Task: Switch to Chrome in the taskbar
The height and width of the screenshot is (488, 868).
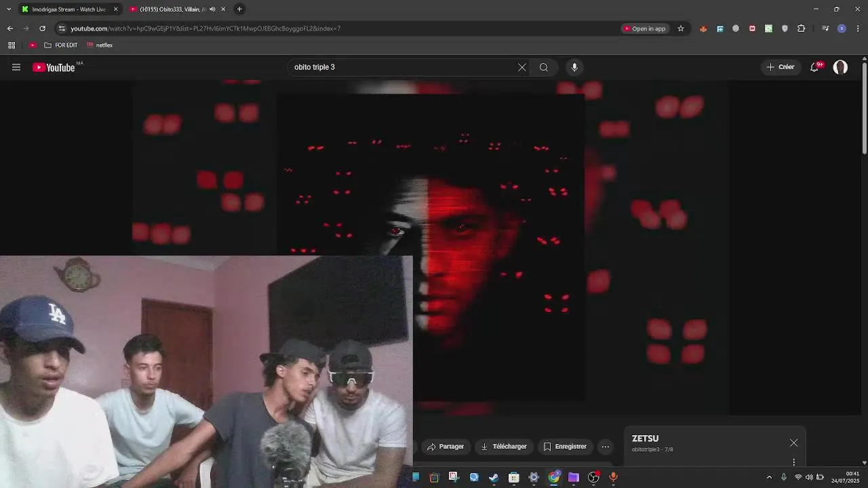Action: pyautogui.click(x=554, y=477)
